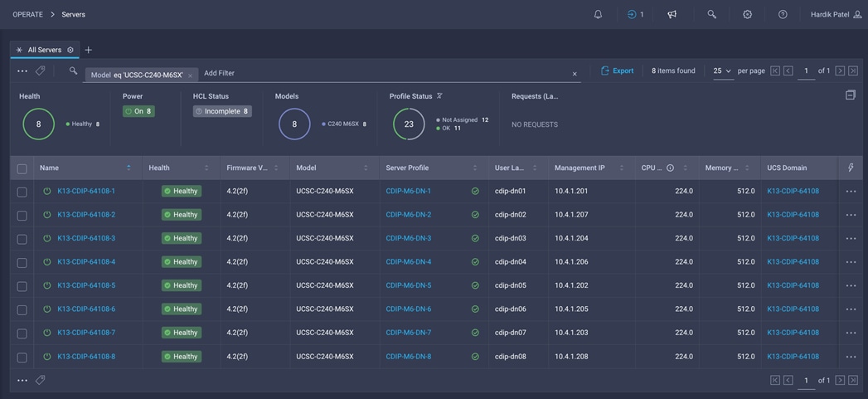
Task: Sort by the Model column arrows
Action: pyautogui.click(x=366, y=168)
